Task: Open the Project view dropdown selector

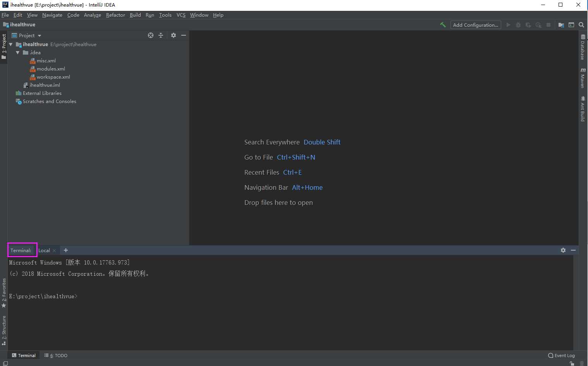Action: click(x=26, y=35)
